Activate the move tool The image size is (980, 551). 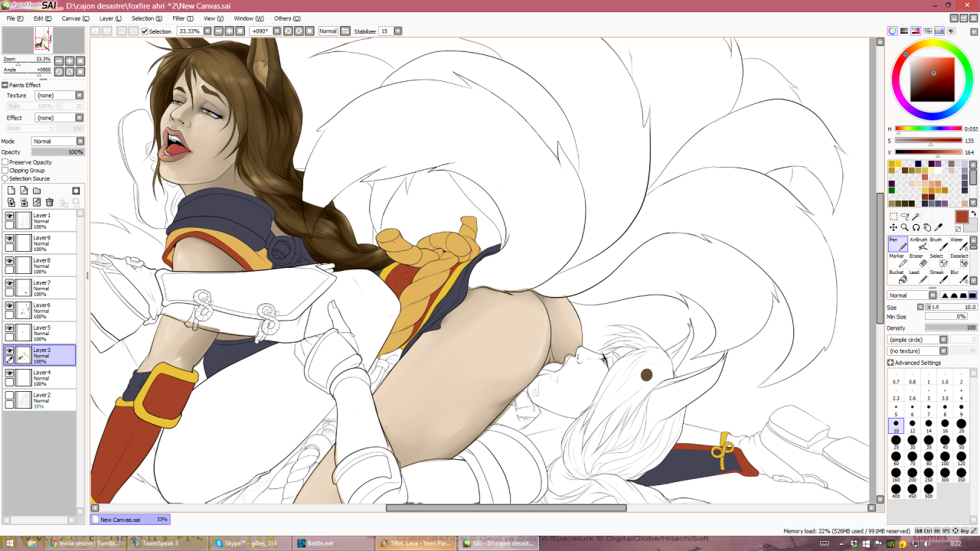point(893,227)
